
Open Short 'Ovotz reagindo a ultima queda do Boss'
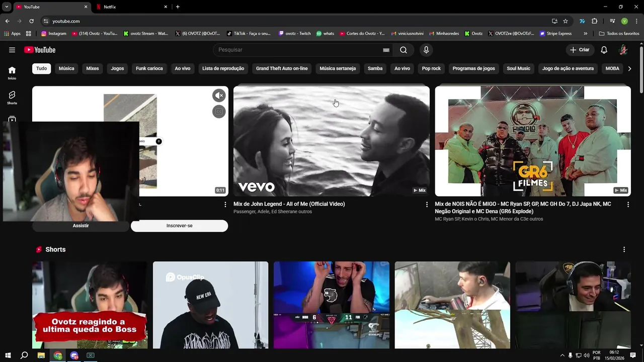90,305
